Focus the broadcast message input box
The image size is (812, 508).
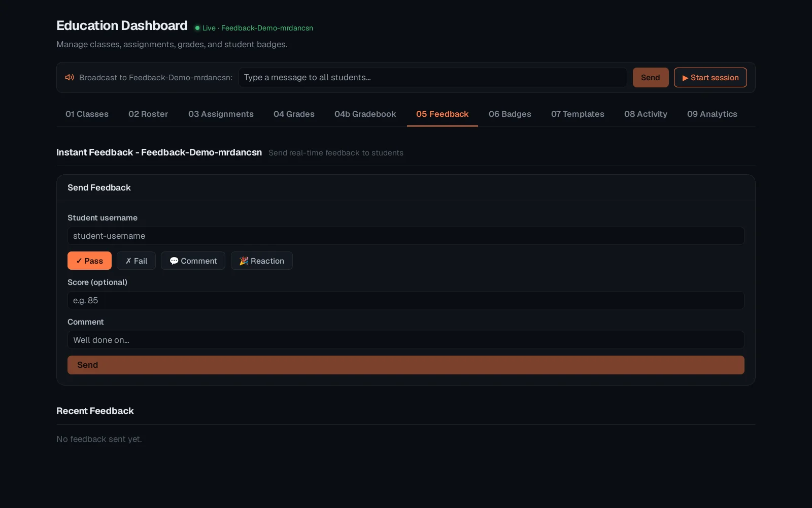tap(433, 77)
